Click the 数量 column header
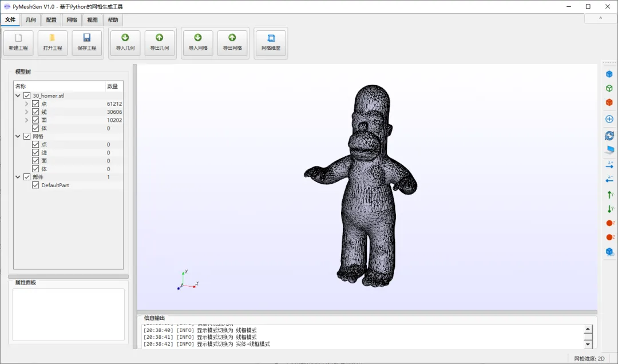 [x=114, y=86]
